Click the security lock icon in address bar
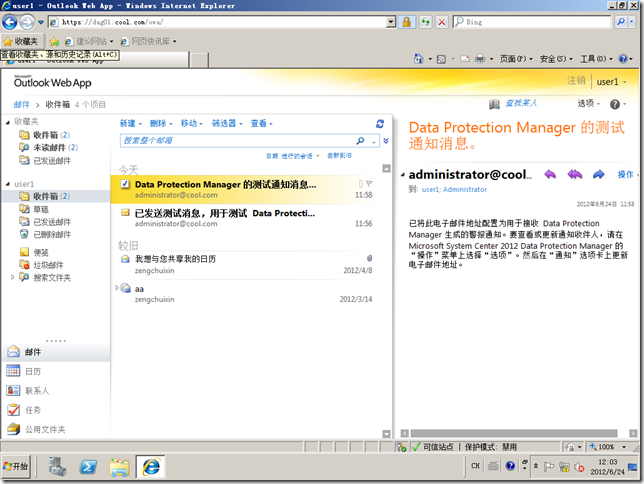644x484 pixels. point(407,22)
